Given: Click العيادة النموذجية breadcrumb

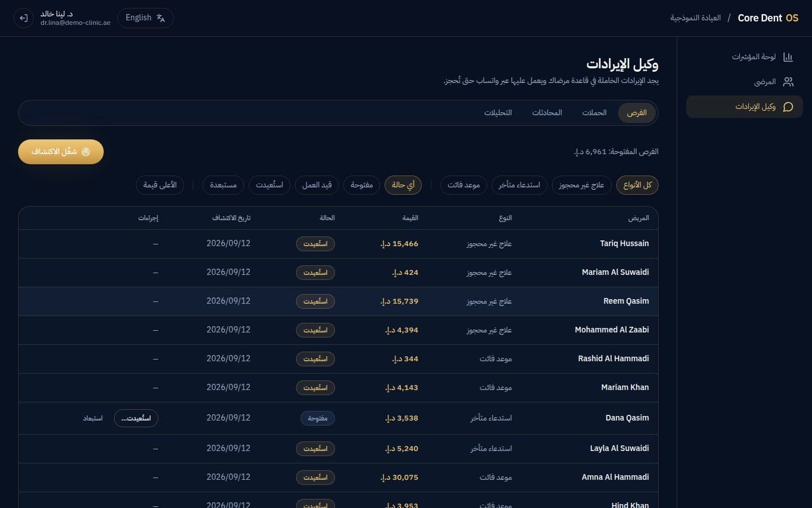Looking at the screenshot, I should coord(695,18).
